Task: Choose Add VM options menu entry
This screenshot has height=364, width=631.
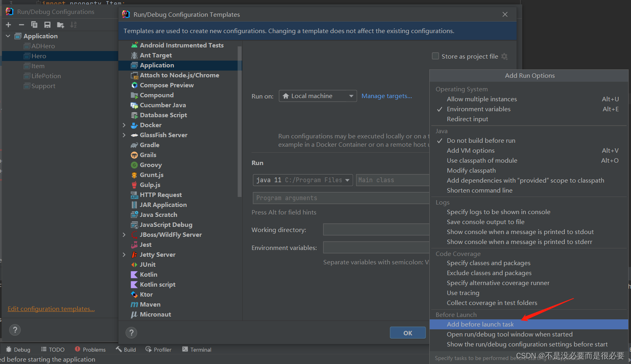Action: tap(470, 151)
